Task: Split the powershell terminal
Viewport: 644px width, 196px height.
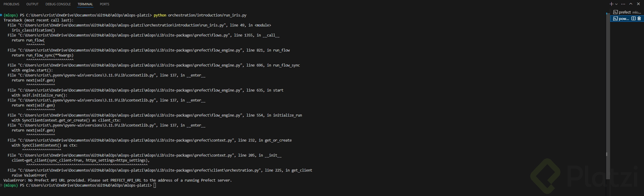Action: pos(633,19)
